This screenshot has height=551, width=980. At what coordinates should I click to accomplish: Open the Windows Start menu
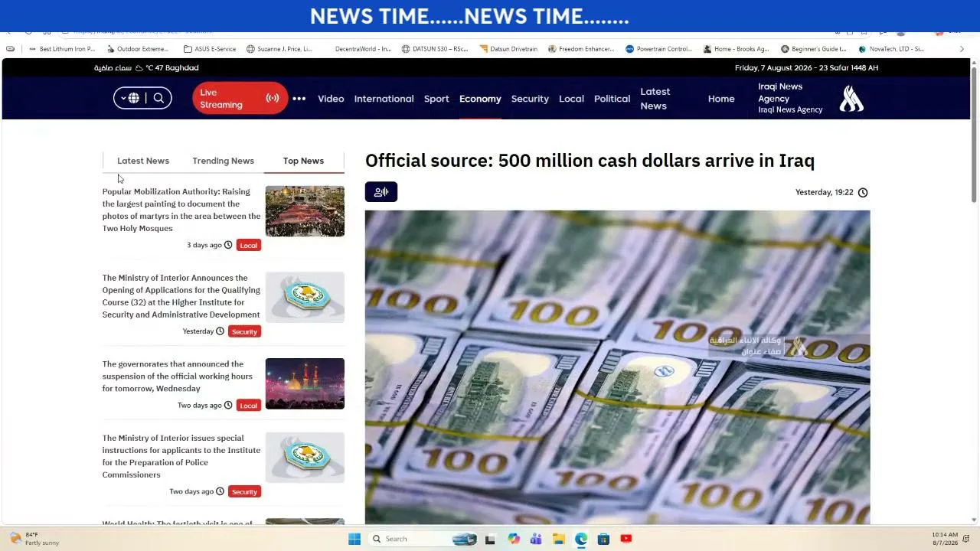click(x=354, y=539)
